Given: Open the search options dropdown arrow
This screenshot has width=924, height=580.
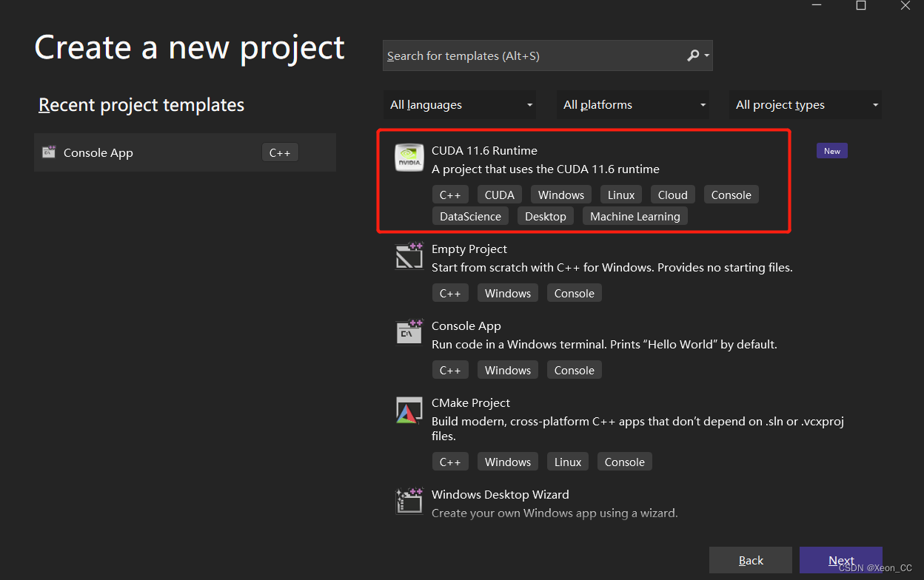Looking at the screenshot, I should tap(707, 55).
